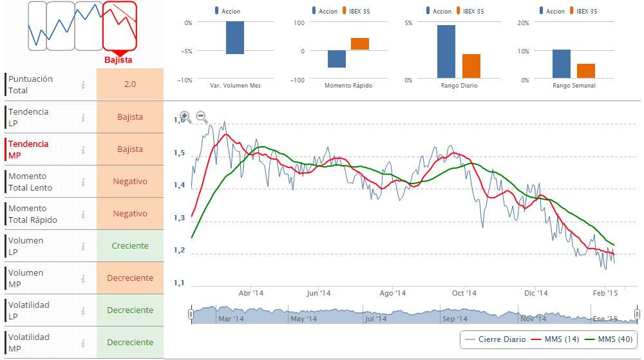Viewport: 644px width, 360px height.
Task: Toggle IBEX 35 legend in Momento Rápido chart
Action: click(356, 11)
